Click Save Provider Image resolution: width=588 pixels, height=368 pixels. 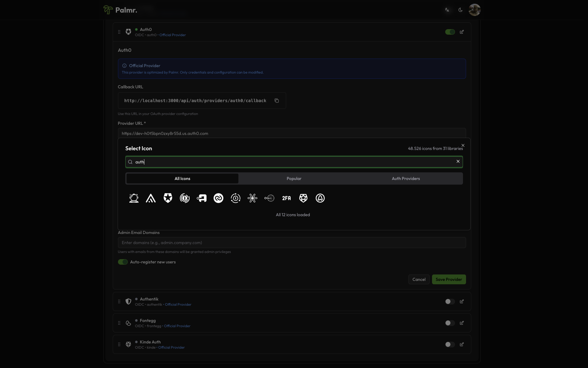click(449, 279)
